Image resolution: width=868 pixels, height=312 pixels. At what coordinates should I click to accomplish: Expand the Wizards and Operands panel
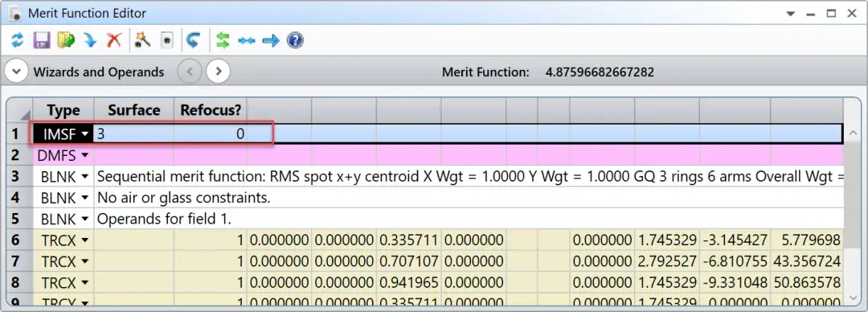coord(17,72)
